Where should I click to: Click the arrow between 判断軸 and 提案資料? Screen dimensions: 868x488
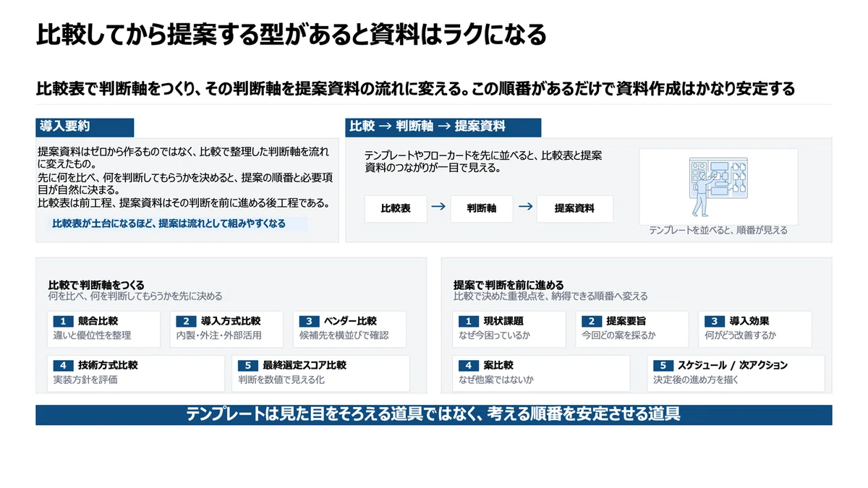[x=526, y=207]
